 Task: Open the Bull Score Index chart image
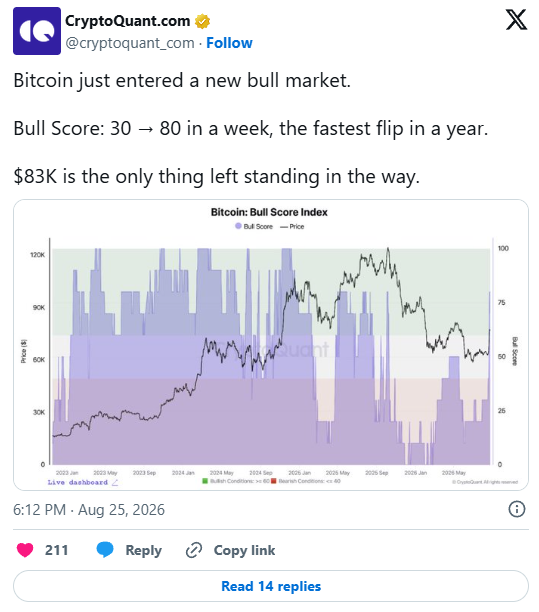[x=271, y=345]
